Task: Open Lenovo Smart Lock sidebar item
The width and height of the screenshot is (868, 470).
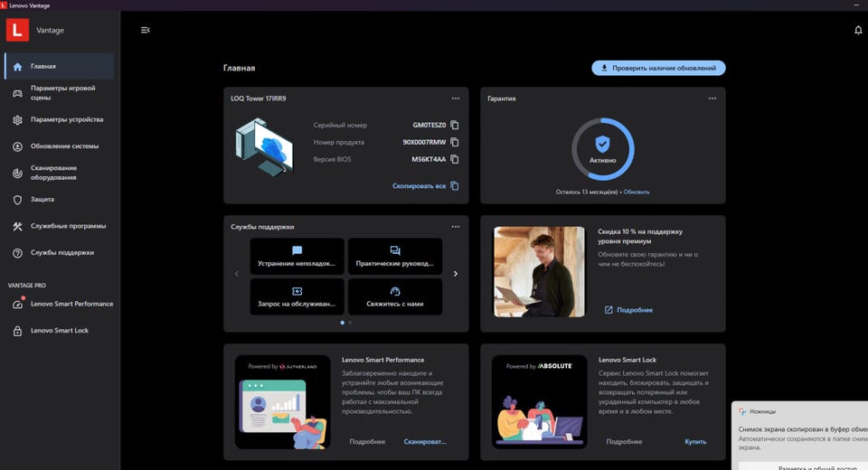Action: pos(60,331)
